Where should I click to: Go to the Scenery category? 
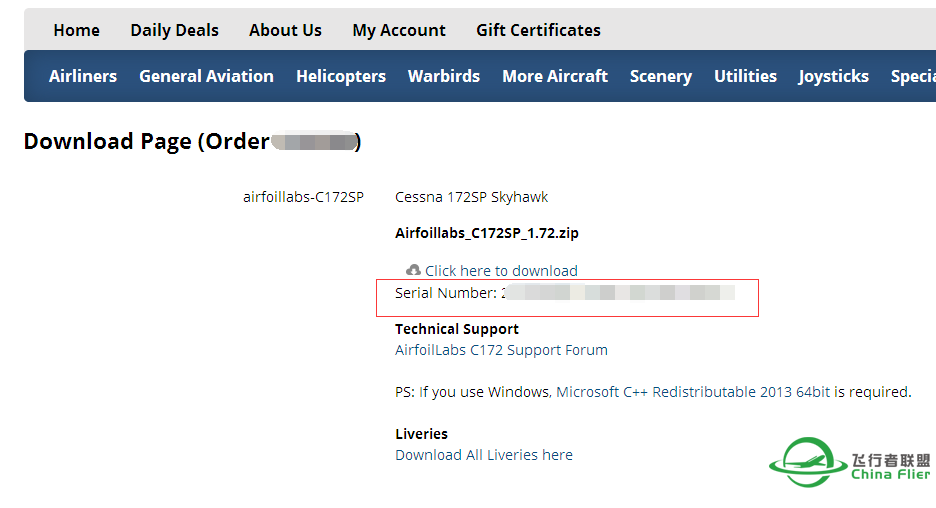tap(661, 76)
